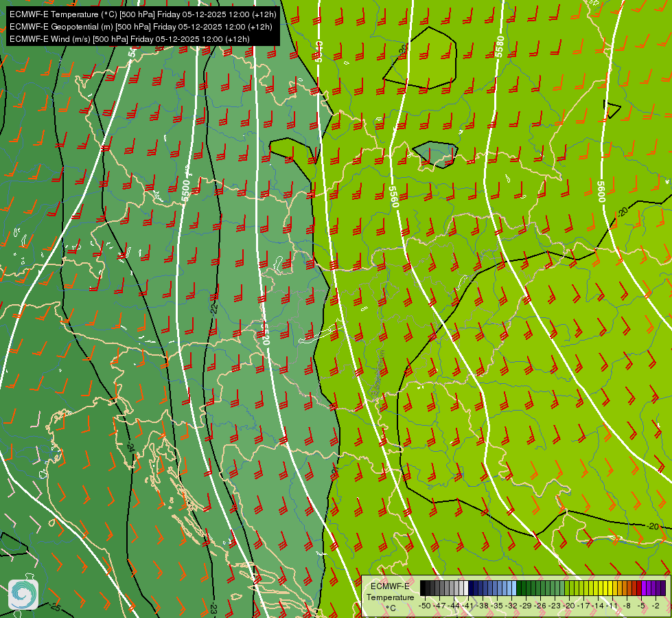Pick the darkest purple swatch ending the colorbar

[x=664, y=588]
